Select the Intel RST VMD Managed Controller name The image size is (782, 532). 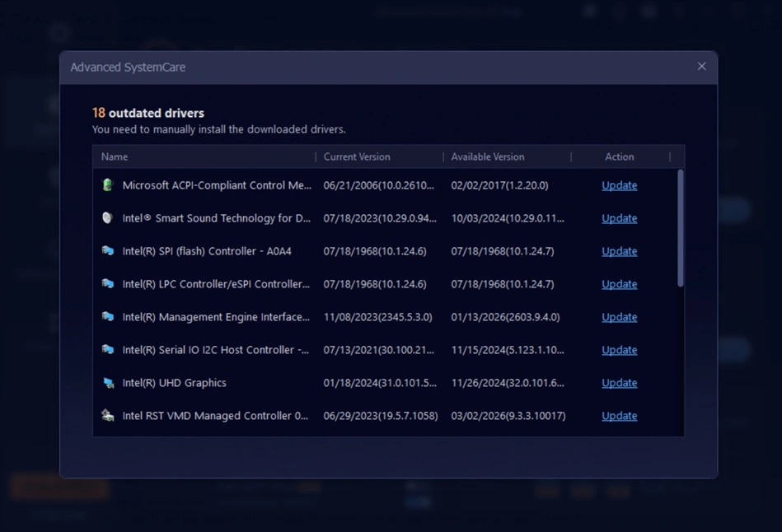(x=215, y=416)
